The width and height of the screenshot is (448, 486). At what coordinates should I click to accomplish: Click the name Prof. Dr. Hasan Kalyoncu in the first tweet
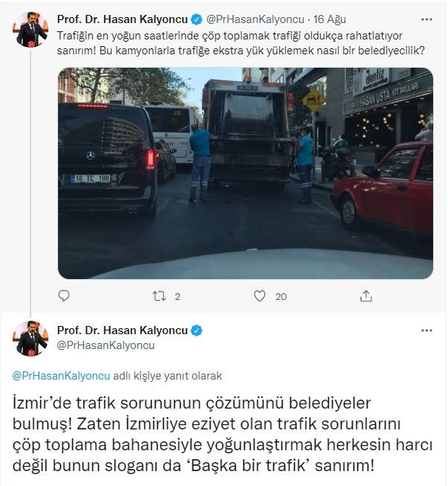[122, 19]
